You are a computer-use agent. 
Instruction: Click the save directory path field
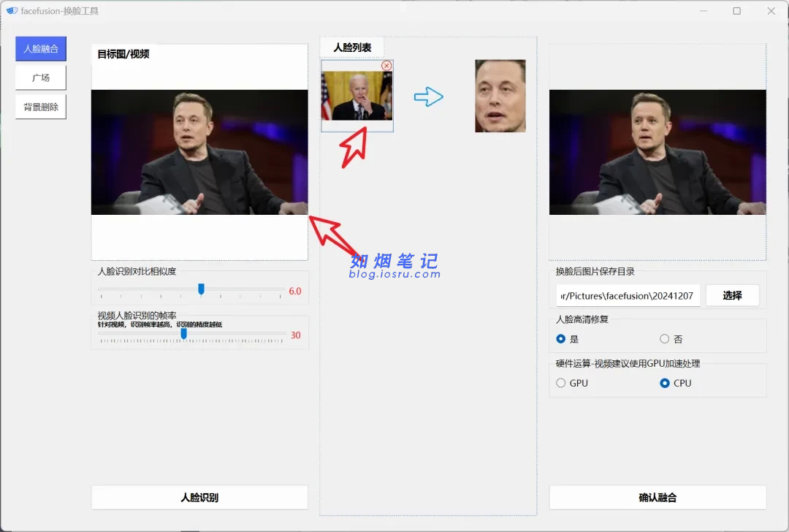(x=628, y=295)
